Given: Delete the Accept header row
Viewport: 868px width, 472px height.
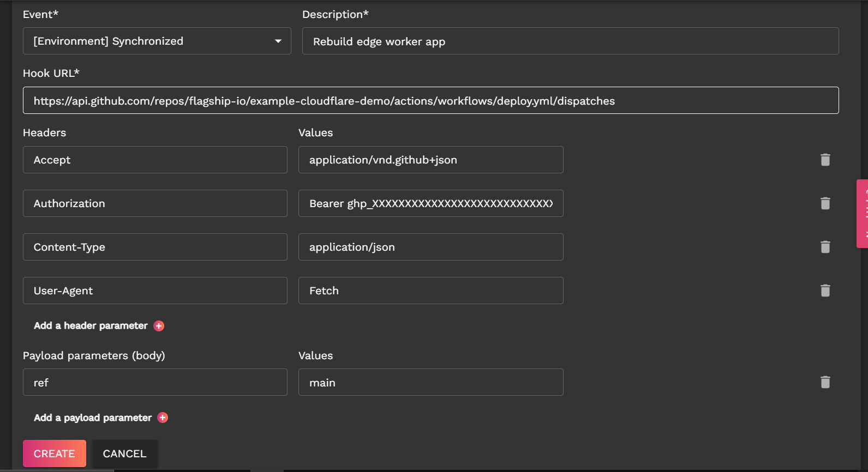Looking at the screenshot, I should coord(825,160).
